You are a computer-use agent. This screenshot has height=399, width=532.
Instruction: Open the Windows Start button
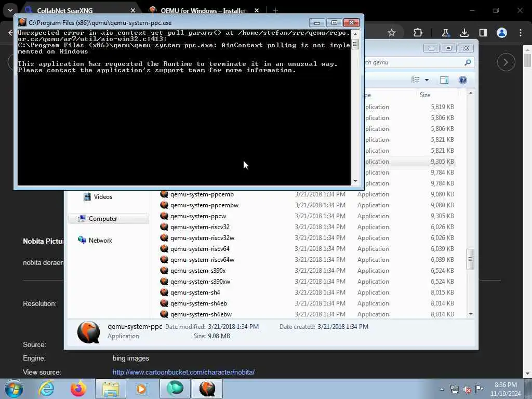(x=14, y=389)
